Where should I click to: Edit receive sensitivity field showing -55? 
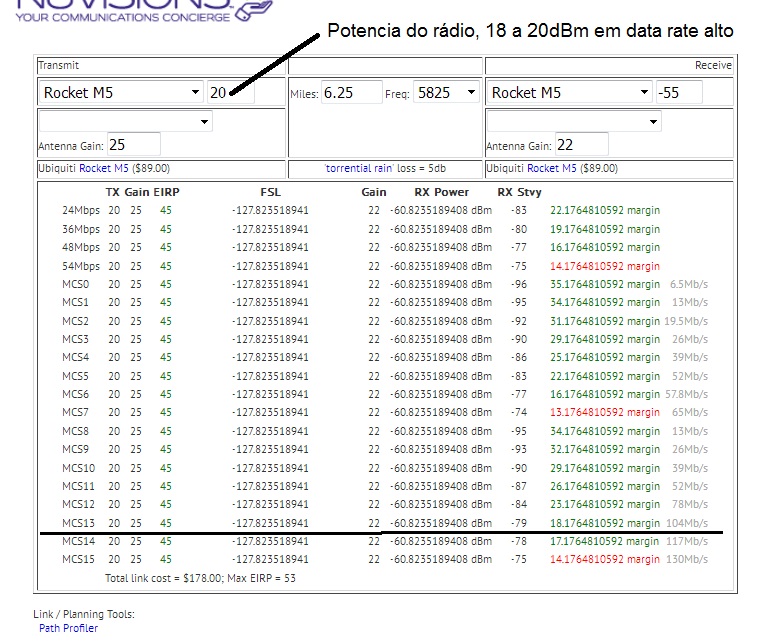point(679,92)
